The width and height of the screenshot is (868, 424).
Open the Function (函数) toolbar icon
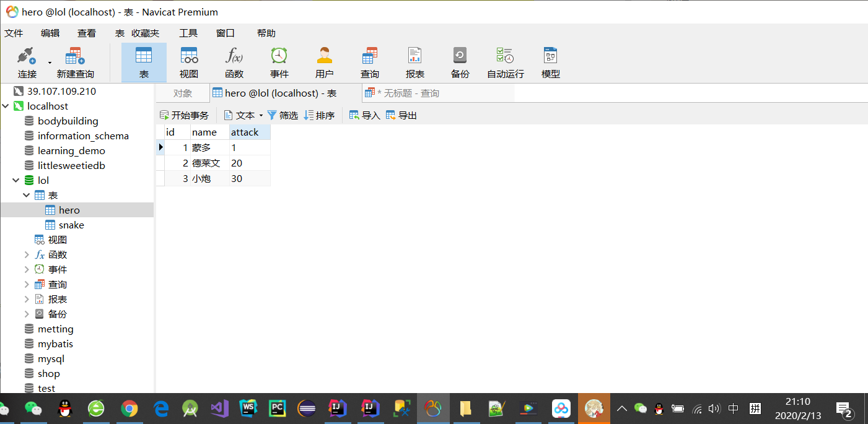click(234, 56)
